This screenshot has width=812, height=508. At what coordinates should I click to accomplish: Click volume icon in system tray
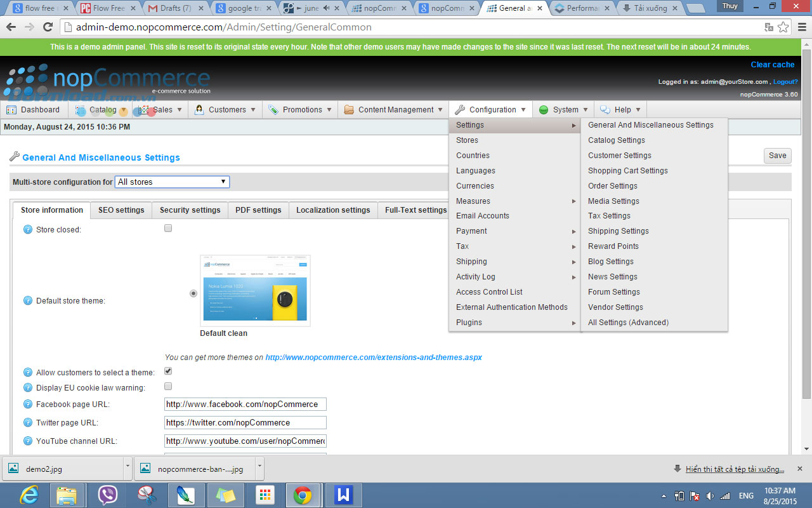(x=710, y=496)
